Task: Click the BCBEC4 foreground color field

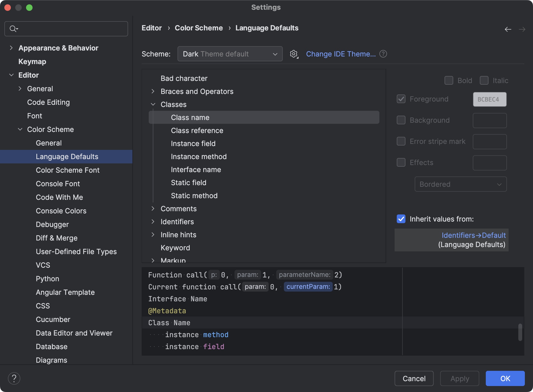Action: click(490, 99)
